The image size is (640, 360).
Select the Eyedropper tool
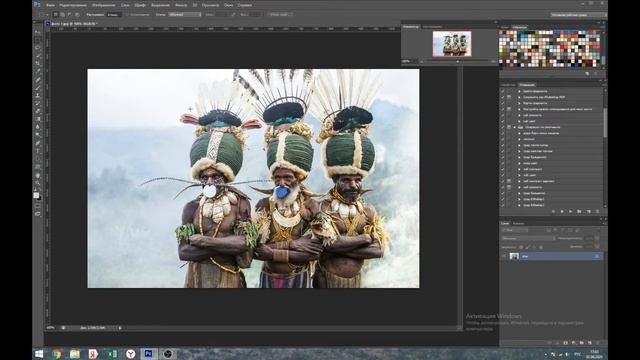(x=38, y=71)
